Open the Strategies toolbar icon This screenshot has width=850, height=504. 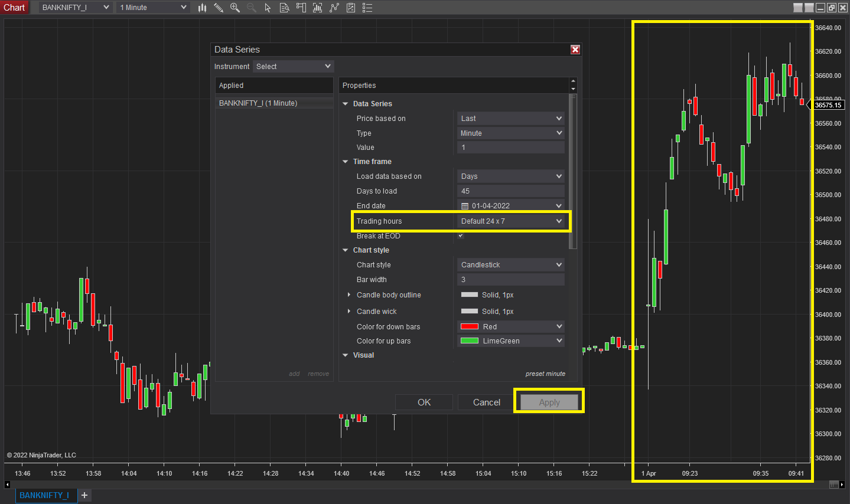(x=351, y=8)
